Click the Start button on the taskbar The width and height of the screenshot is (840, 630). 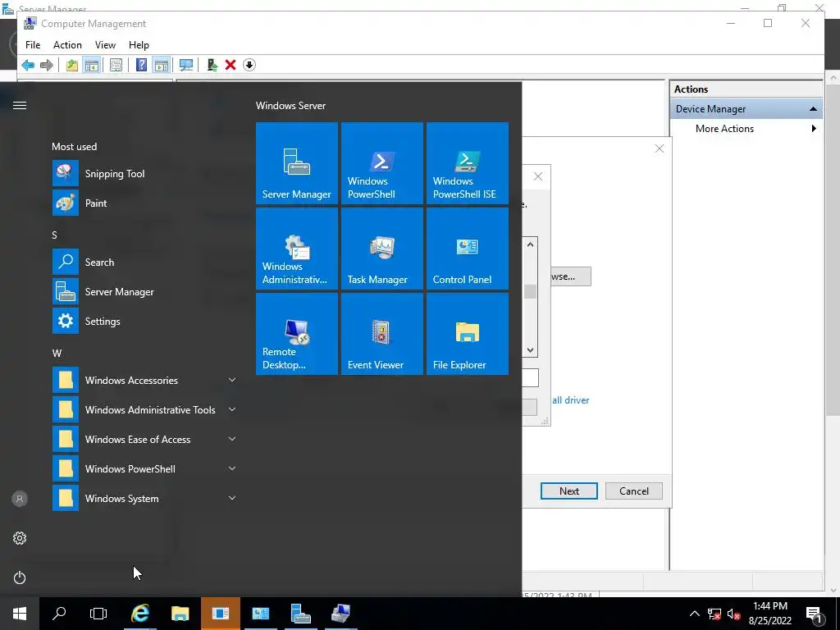click(x=20, y=614)
